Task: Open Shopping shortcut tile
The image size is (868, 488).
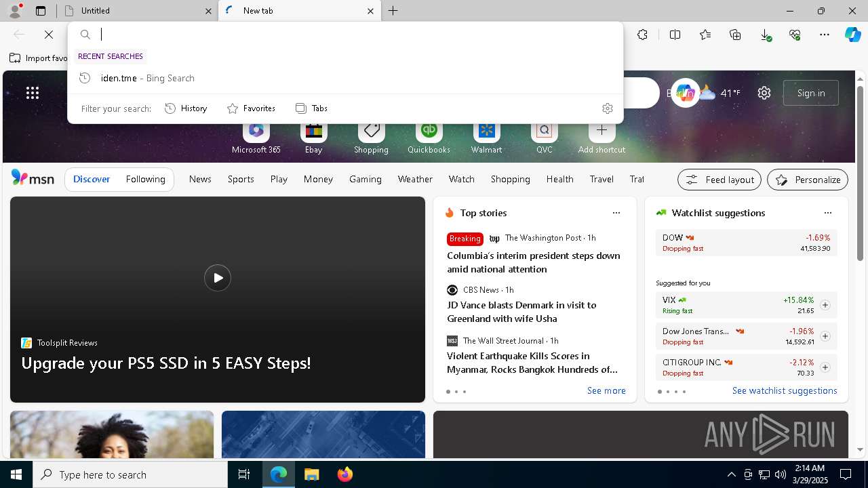Action: point(371,138)
